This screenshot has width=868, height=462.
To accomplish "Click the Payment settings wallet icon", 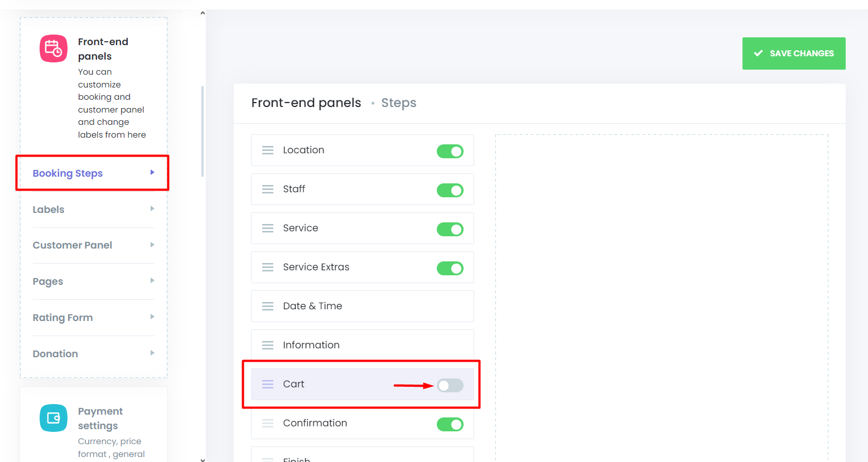I will click(54, 418).
